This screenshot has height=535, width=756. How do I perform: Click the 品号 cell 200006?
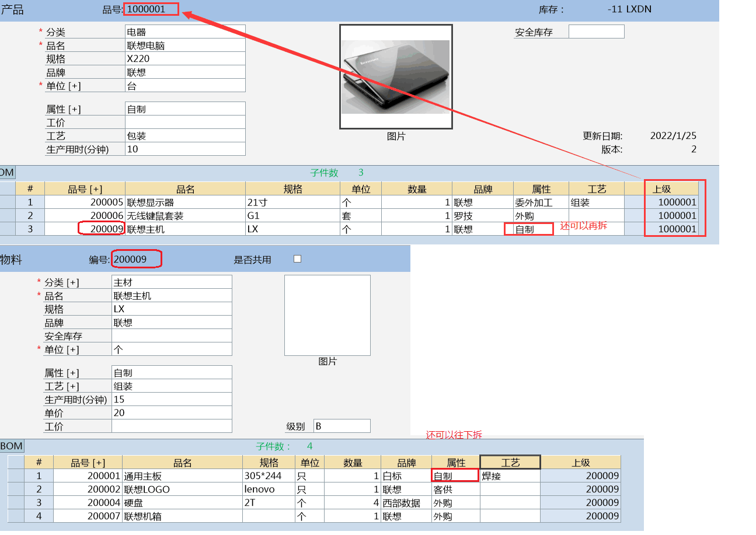[85, 216]
